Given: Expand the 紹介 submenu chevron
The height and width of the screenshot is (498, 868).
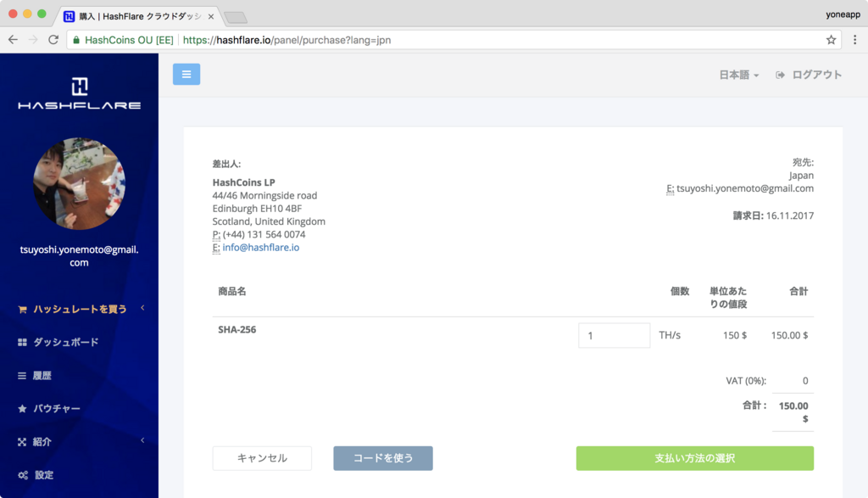Looking at the screenshot, I should (x=142, y=440).
